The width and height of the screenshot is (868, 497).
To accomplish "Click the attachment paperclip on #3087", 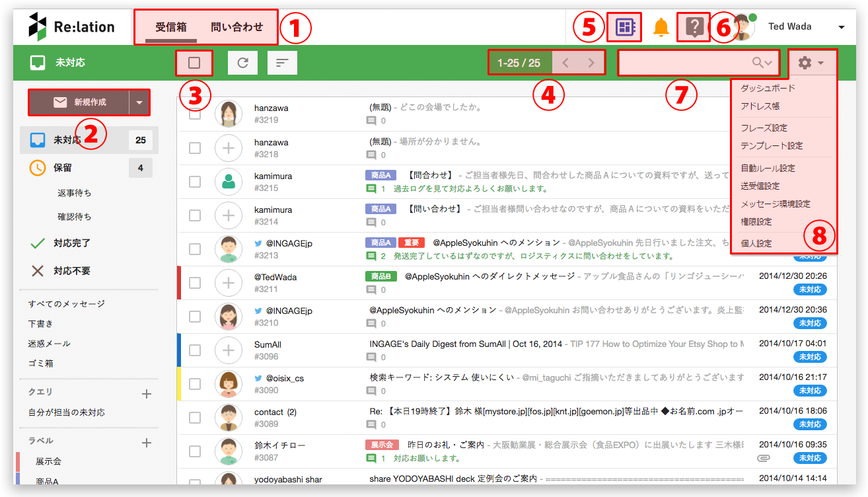I will click(x=762, y=457).
